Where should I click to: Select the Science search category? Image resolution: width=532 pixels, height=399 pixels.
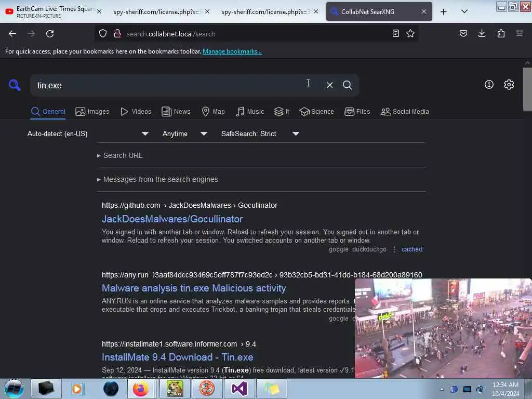coord(317,112)
